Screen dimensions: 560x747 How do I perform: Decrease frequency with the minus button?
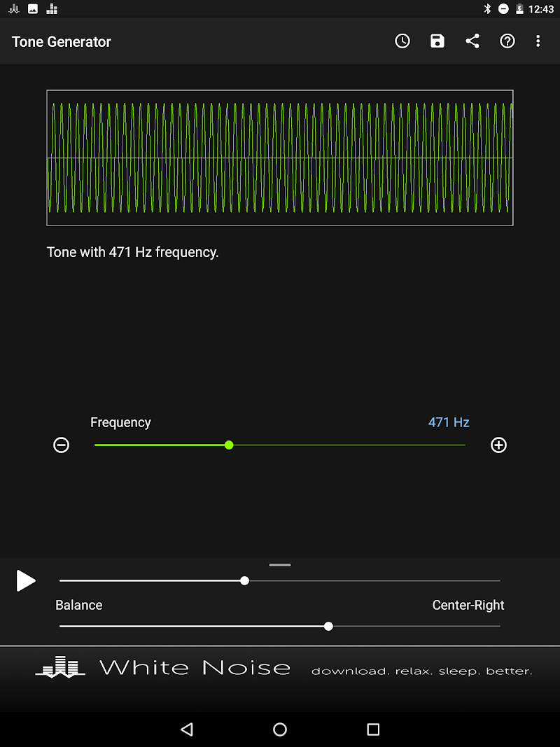[x=62, y=445]
